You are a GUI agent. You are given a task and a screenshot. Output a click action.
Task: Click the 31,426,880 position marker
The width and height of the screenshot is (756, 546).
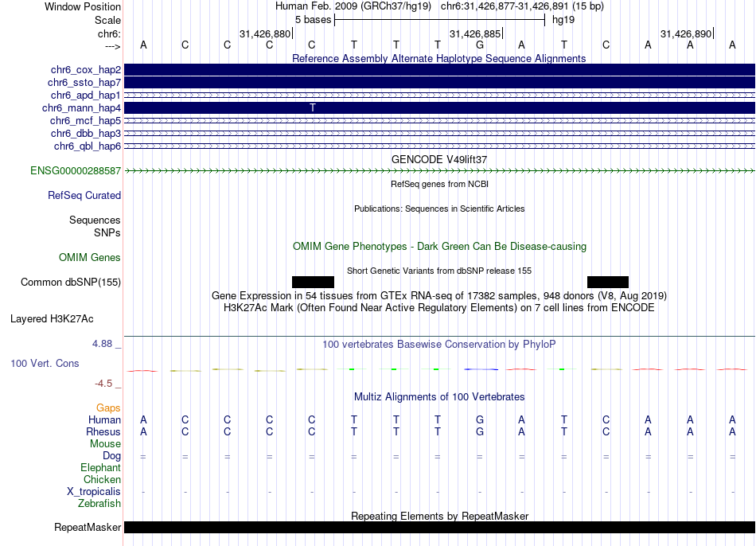pos(266,33)
